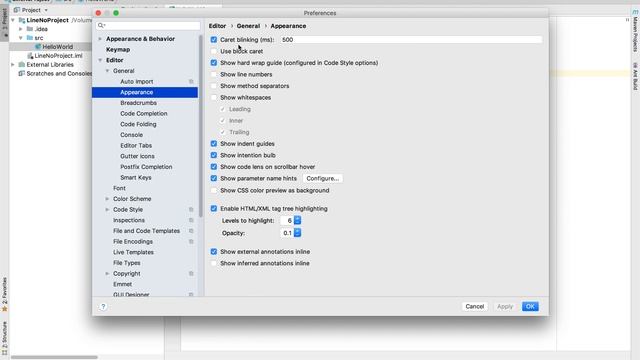
Task: Click project-level icon beside Code Style
Action: pos(191,209)
